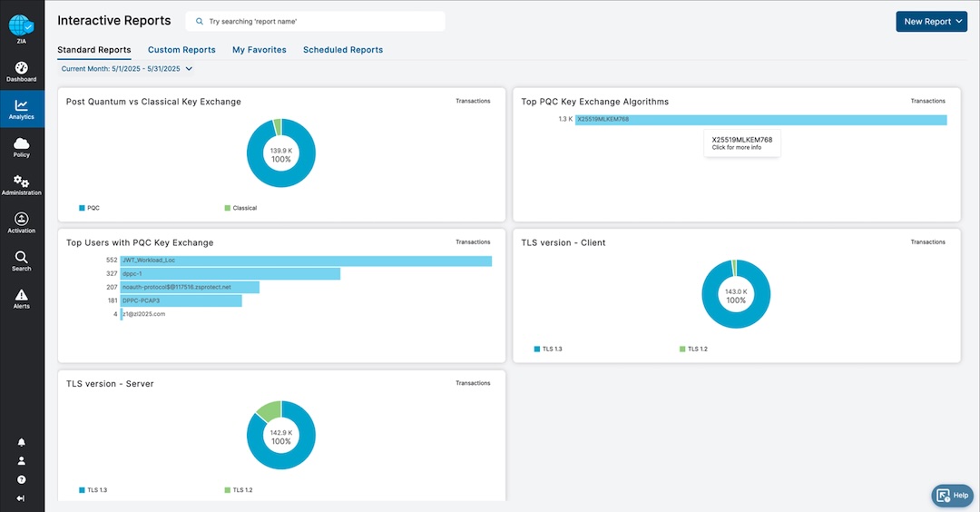This screenshot has width=980, height=512.
Task: Open the Scheduled Reports tab
Action: pyautogui.click(x=343, y=50)
